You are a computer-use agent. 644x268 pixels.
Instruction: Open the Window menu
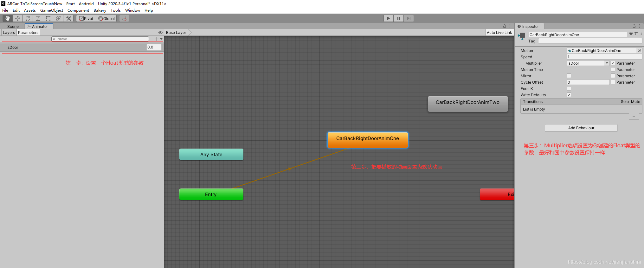[132, 10]
